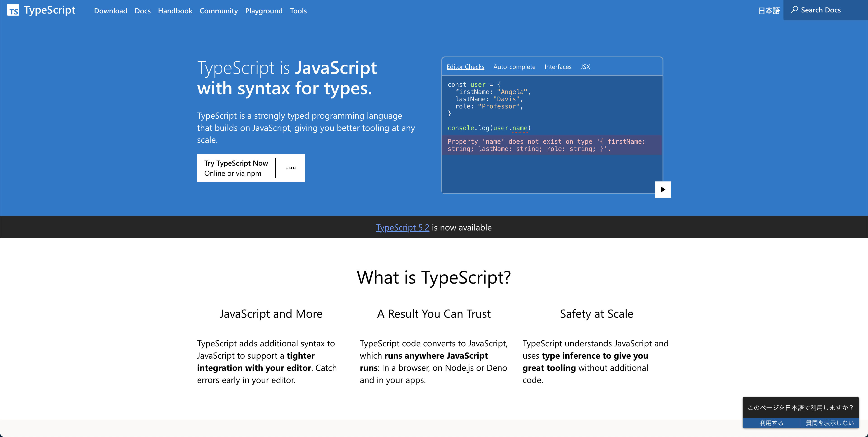This screenshot has width=868, height=437.
Task: Switch the site language to 日本語
Action: coord(769,11)
